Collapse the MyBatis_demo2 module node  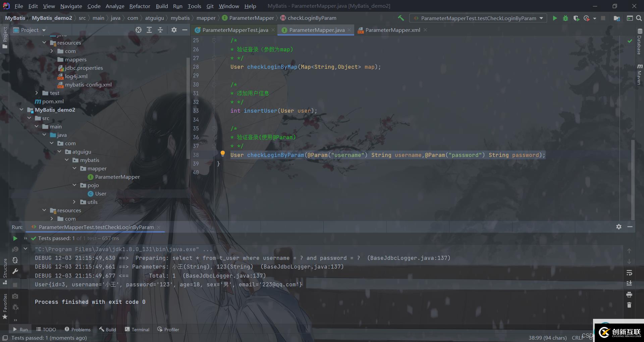pos(21,110)
